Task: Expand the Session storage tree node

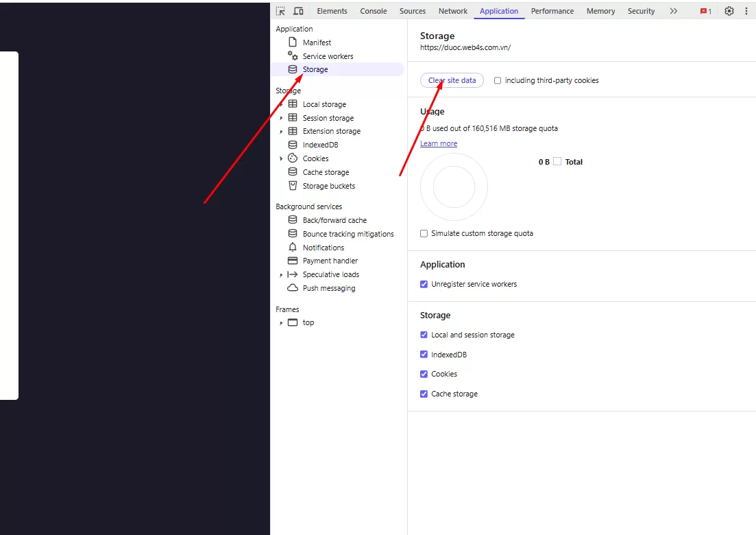Action: click(281, 118)
